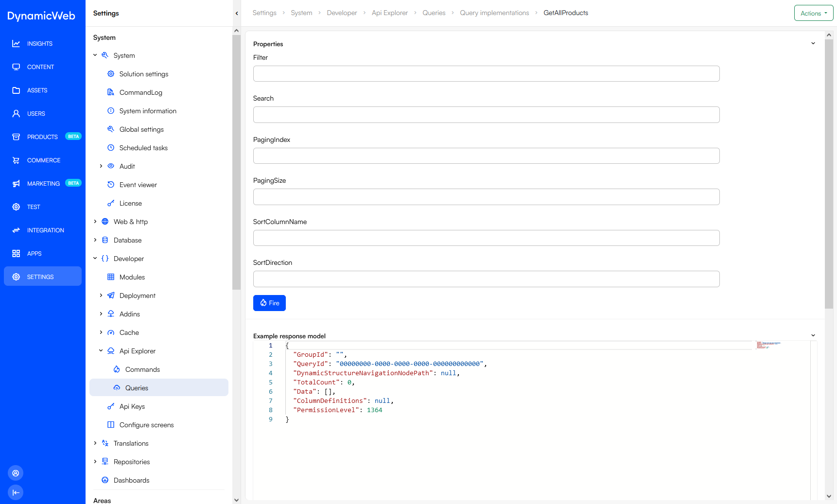837x504 pixels.
Task: Navigate to Developer breadcrumb
Action: click(342, 13)
